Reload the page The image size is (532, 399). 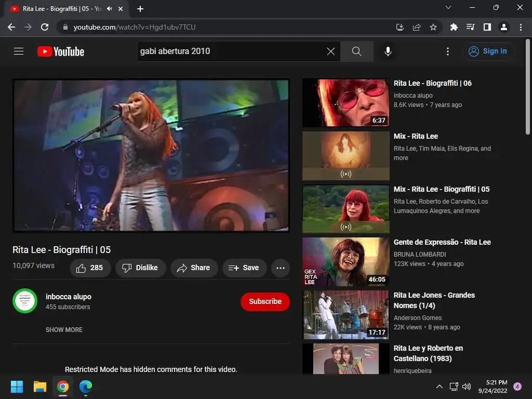45,27
